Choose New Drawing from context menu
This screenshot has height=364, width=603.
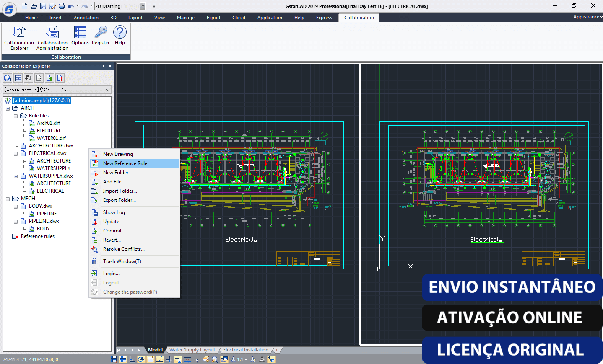point(135,154)
